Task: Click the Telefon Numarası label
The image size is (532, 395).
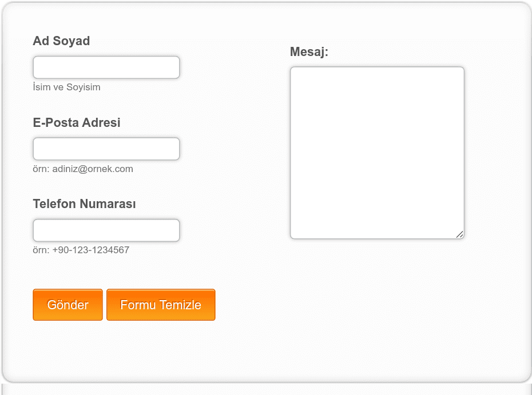Action: click(84, 204)
